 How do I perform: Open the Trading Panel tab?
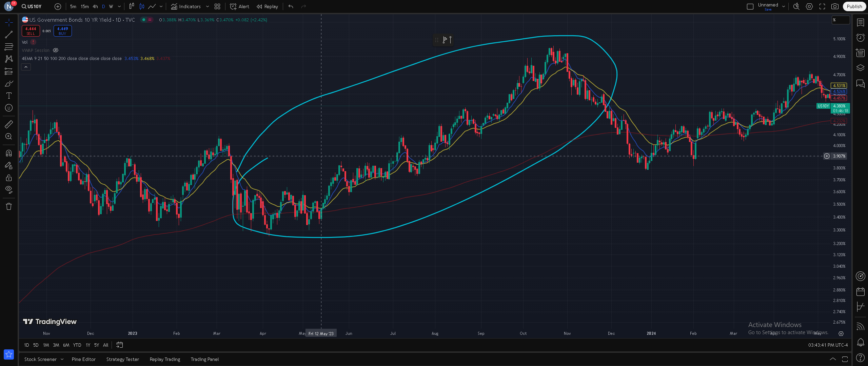pos(205,359)
